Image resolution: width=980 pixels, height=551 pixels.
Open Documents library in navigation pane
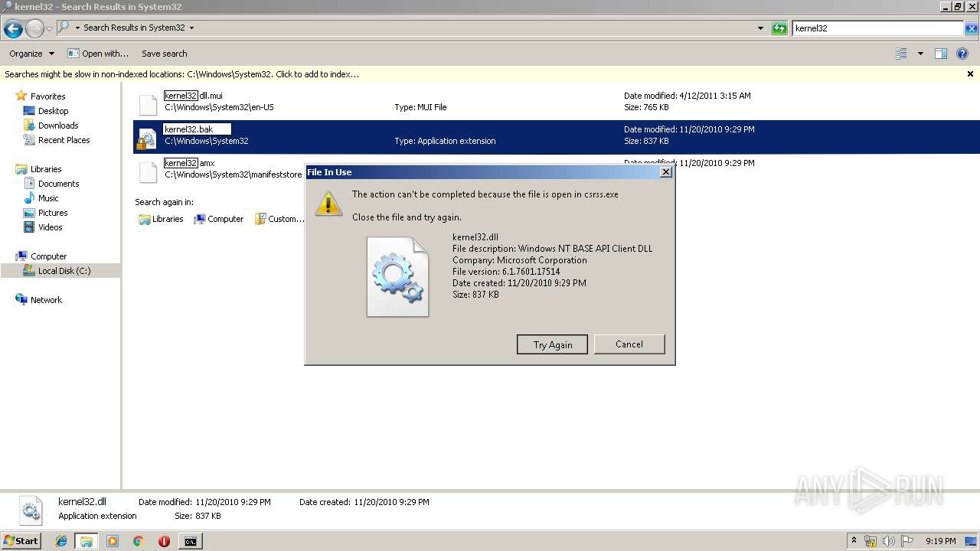[58, 184]
